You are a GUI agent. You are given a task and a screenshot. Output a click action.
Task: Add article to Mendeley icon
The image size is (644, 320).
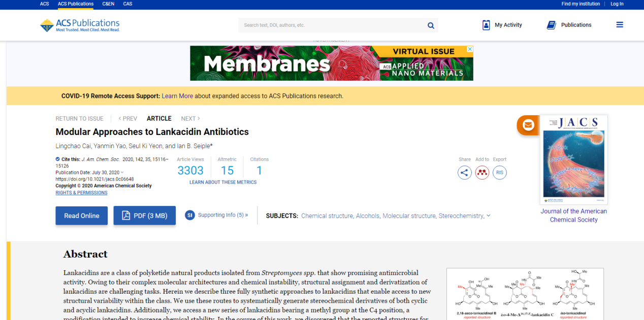coord(482,172)
